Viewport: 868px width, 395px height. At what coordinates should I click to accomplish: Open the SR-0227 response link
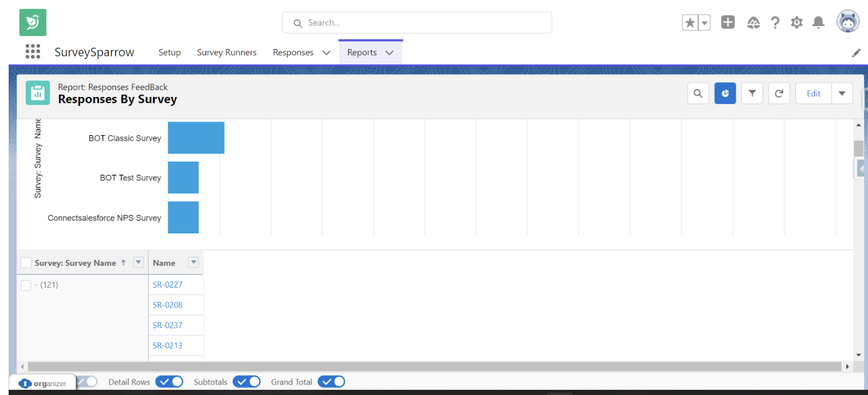167,285
